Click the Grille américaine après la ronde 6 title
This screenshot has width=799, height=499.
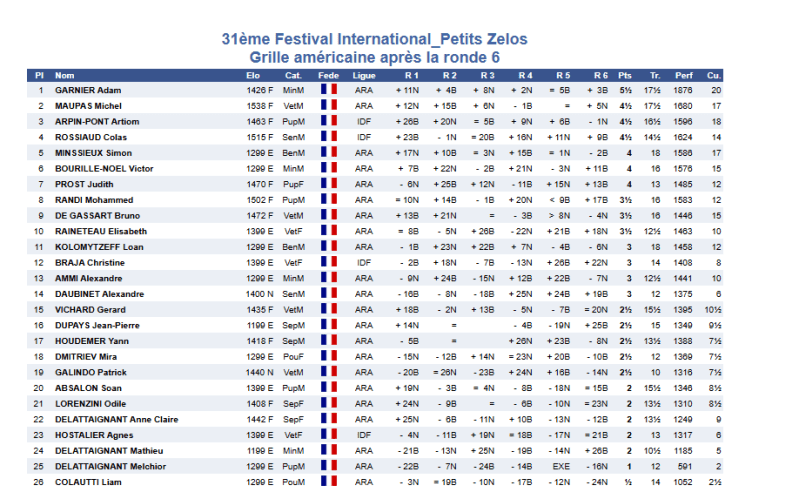click(374, 57)
